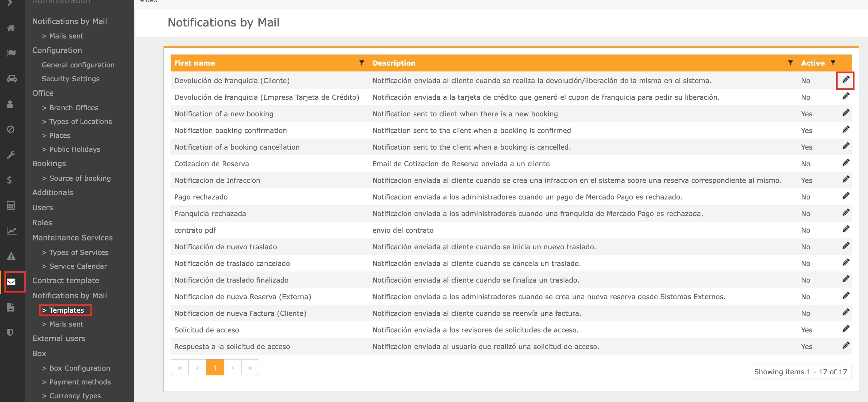Open Service Calendar menu item

click(75, 266)
